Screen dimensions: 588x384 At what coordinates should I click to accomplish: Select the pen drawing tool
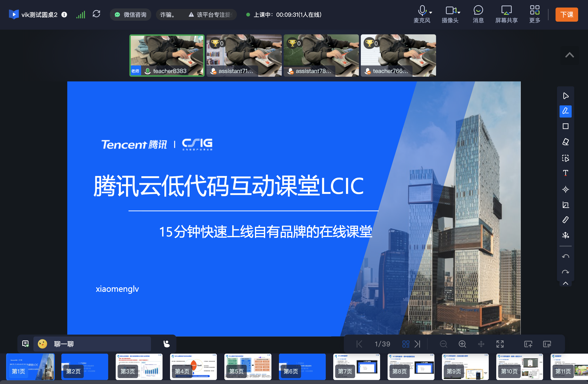tap(566, 111)
